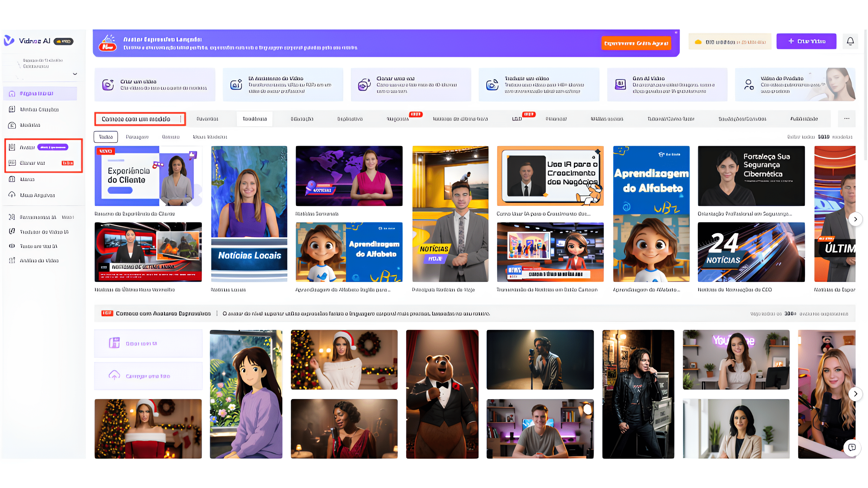
Task: Click the camera icon on first feature card
Action: pos(108,85)
